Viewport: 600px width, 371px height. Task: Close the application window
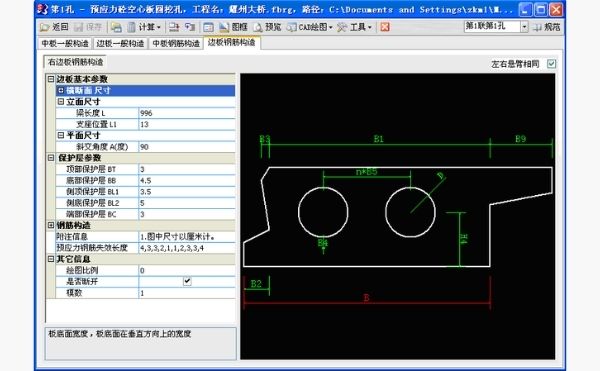coord(556,9)
